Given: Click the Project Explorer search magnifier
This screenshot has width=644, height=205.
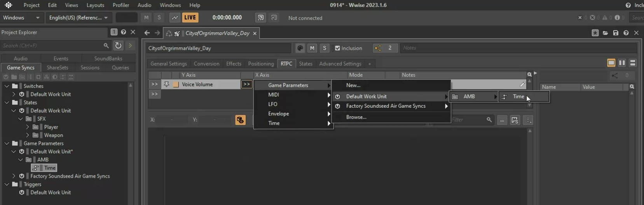Looking at the screenshot, I should click(x=106, y=46).
